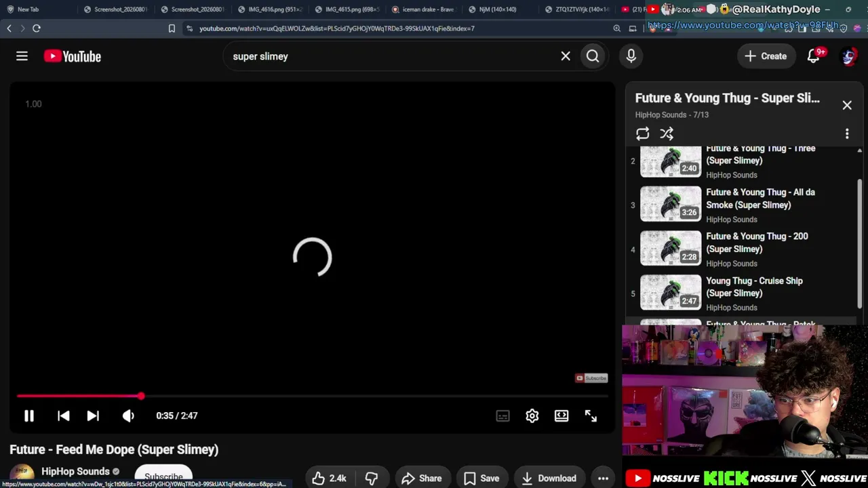
Task: Skip to the previous video
Action: point(63,415)
